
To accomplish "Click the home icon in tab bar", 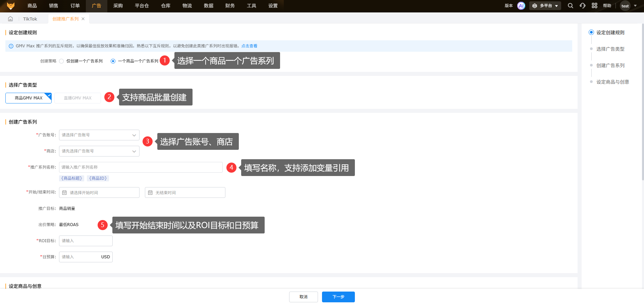I will 10,19.
